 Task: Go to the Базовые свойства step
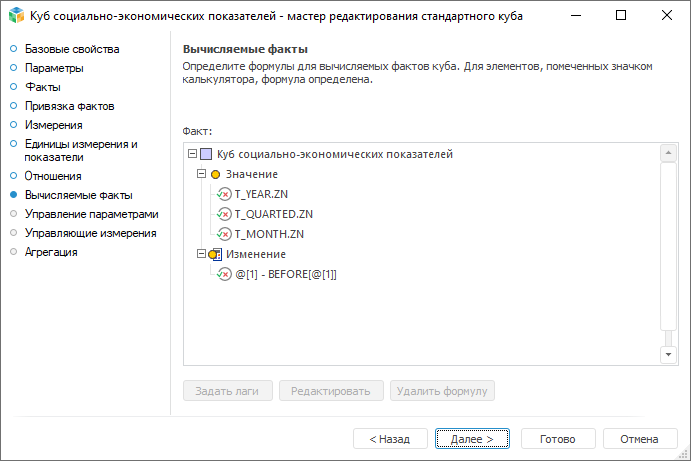72,49
